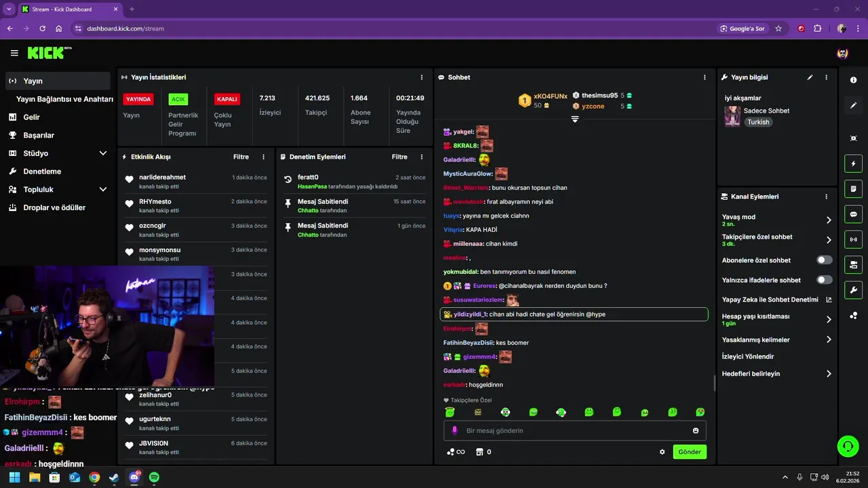Click the channel points infinity icon under the chat input
The image size is (868, 488).
(x=456, y=452)
